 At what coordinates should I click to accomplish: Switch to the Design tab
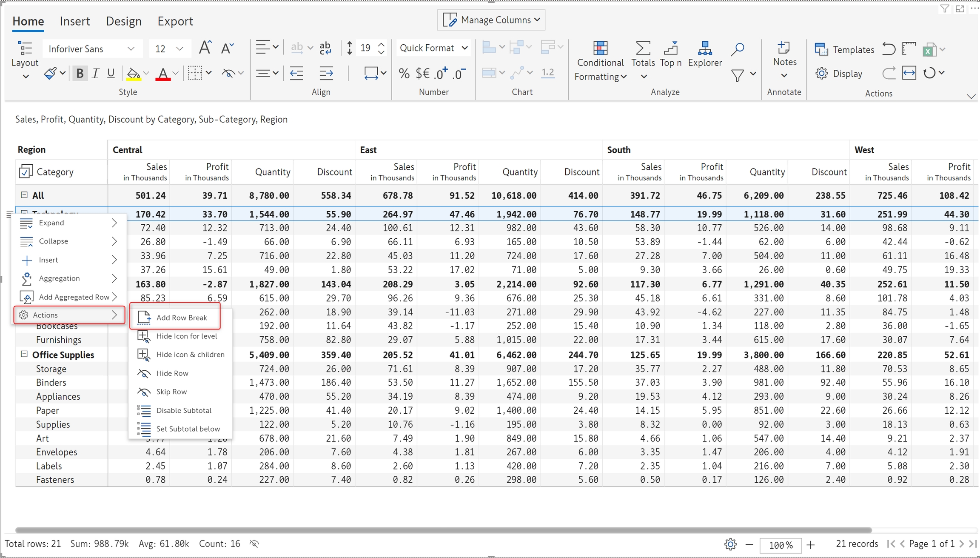124,21
